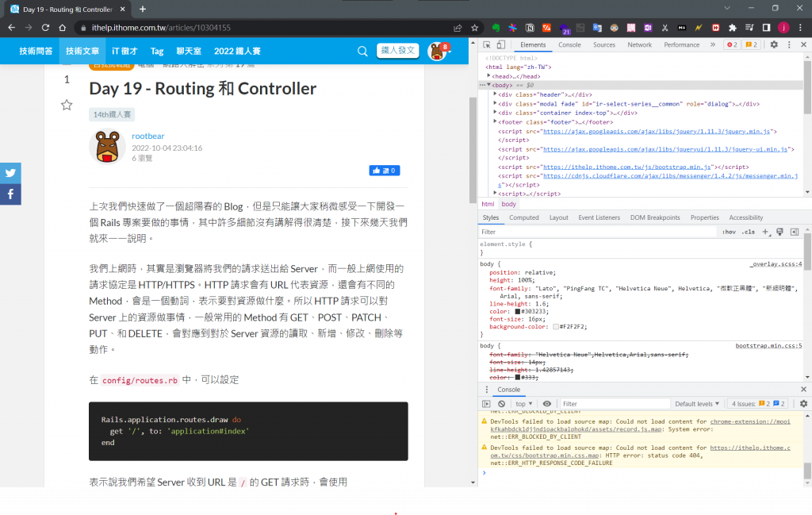Open the _overlay.scss:4 source link

pyautogui.click(x=776, y=264)
